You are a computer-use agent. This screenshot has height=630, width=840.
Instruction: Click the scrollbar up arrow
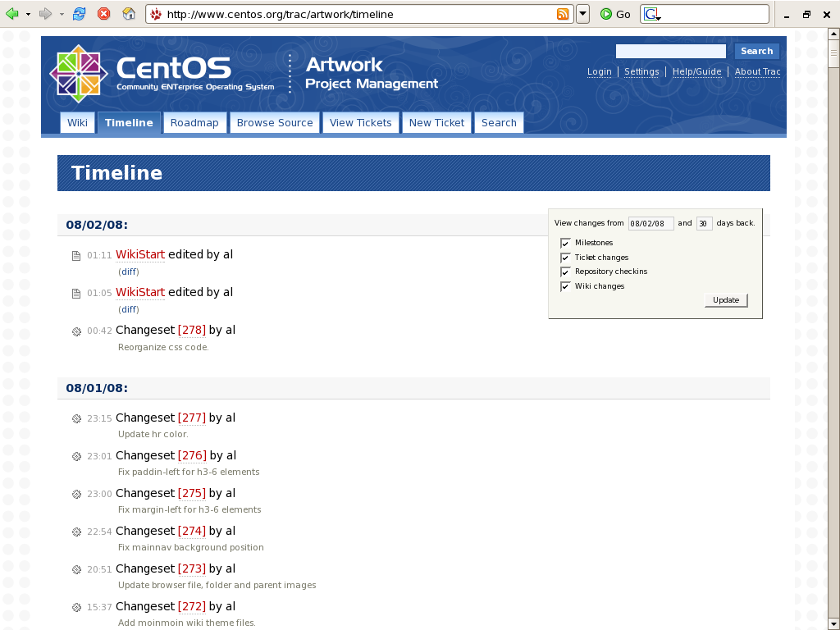tap(834, 34)
